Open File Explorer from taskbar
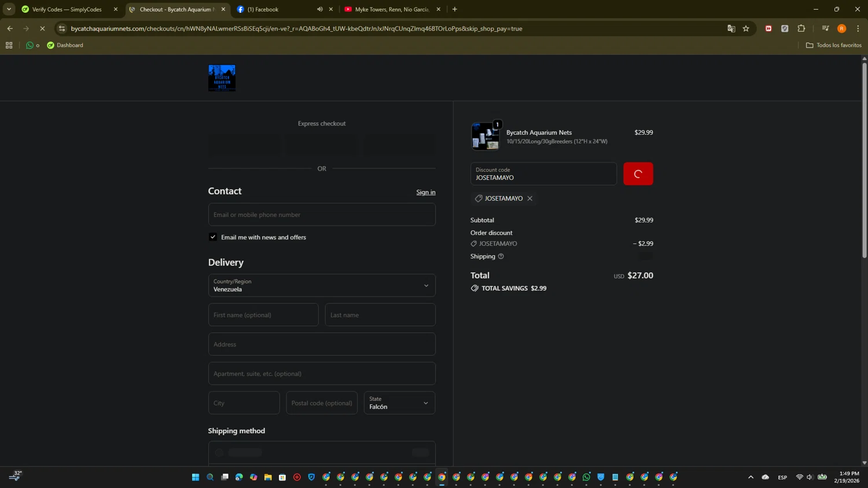868x488 pixels. (268, 477)
